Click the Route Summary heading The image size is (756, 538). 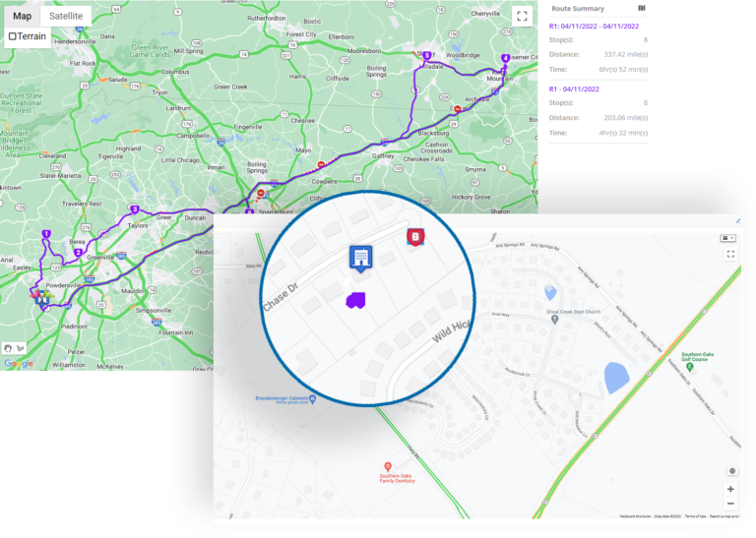(578, 9)
